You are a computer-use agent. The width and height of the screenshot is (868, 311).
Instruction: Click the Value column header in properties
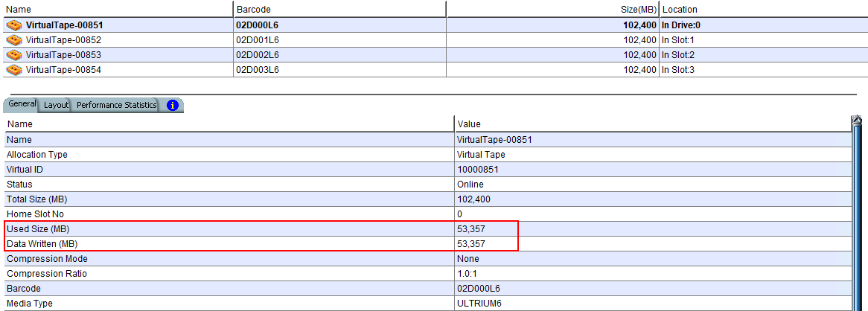coord(653,124)
